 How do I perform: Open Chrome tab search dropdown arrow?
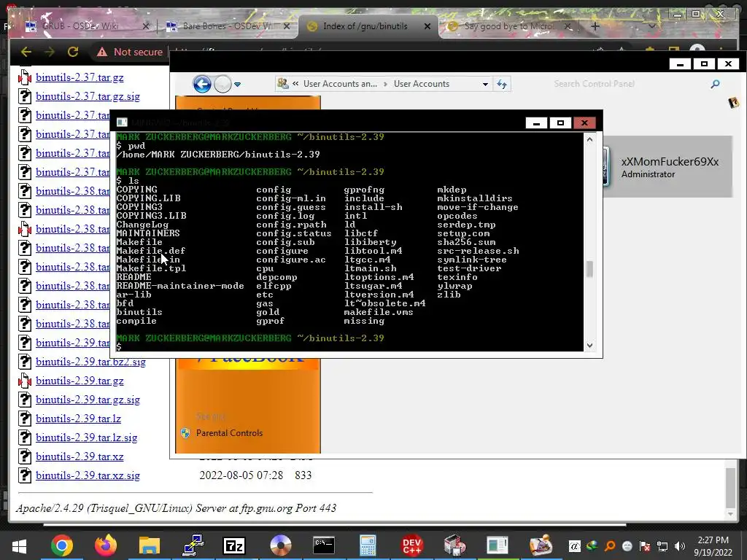651,26
